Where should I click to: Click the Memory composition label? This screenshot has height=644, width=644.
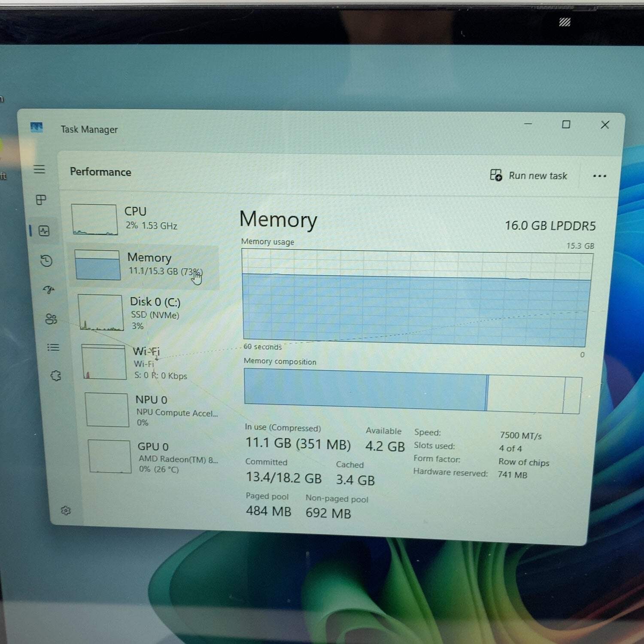[x=280, y=361]
